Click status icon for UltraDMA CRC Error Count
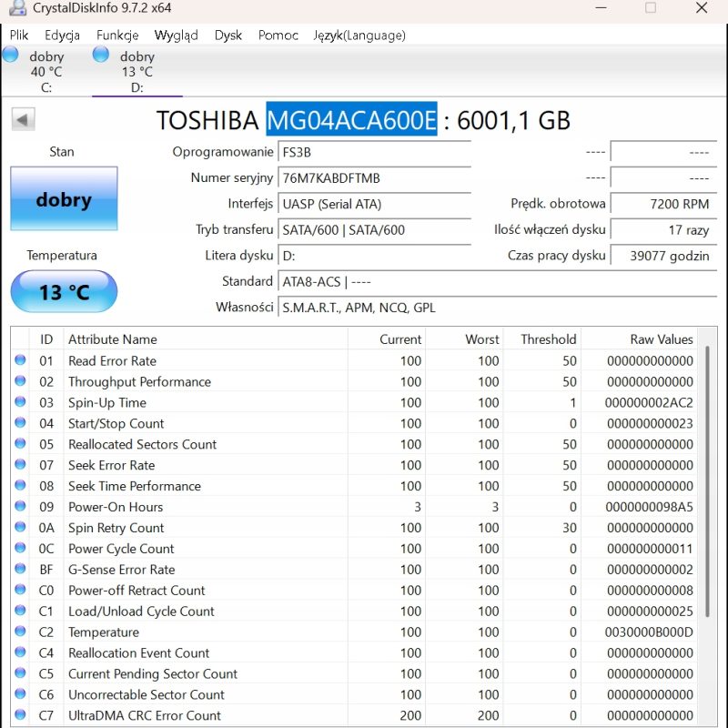Viewport: 728px width, 728px height. point(20,715)
